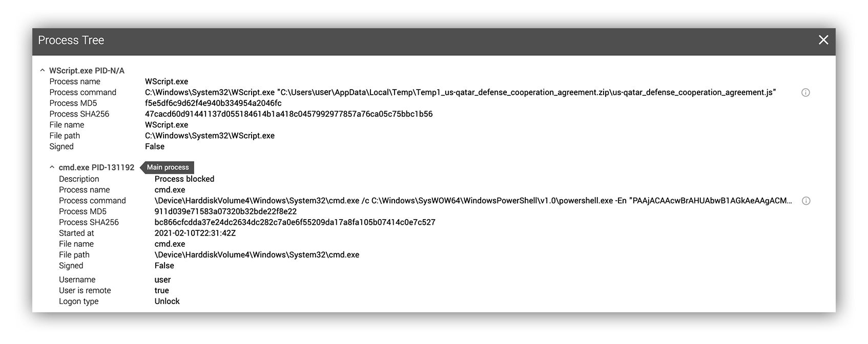868x344 pixels.
Task: Collapse the WScript.exe PID-N/A node
Action: 43,71
